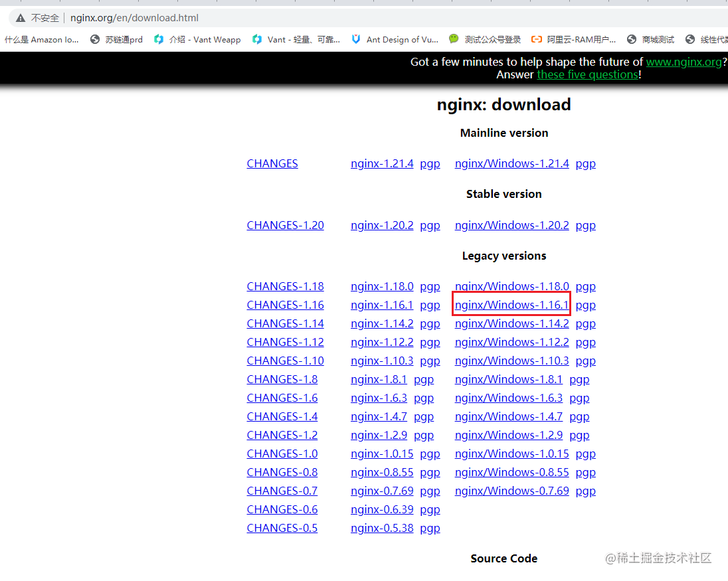This screenshot has width=728, height=581.
Task: Open the CHANGES log for mainline version
Action: tap(272, 163)
